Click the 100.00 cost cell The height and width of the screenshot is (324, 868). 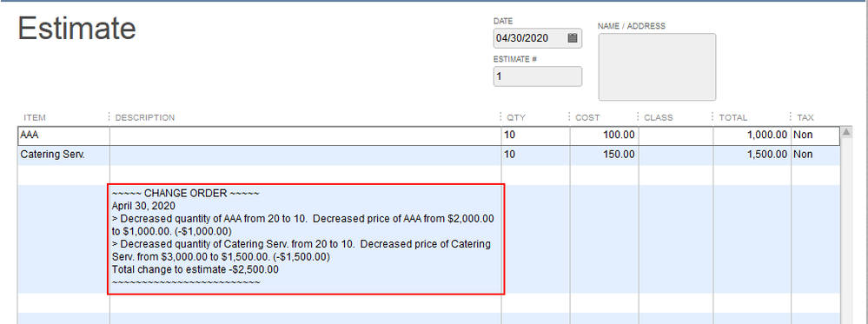tap(604, 136)
